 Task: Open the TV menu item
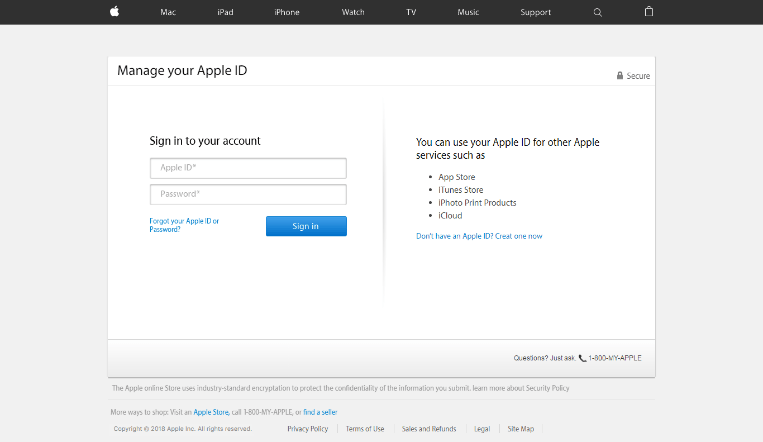point(411,12)
